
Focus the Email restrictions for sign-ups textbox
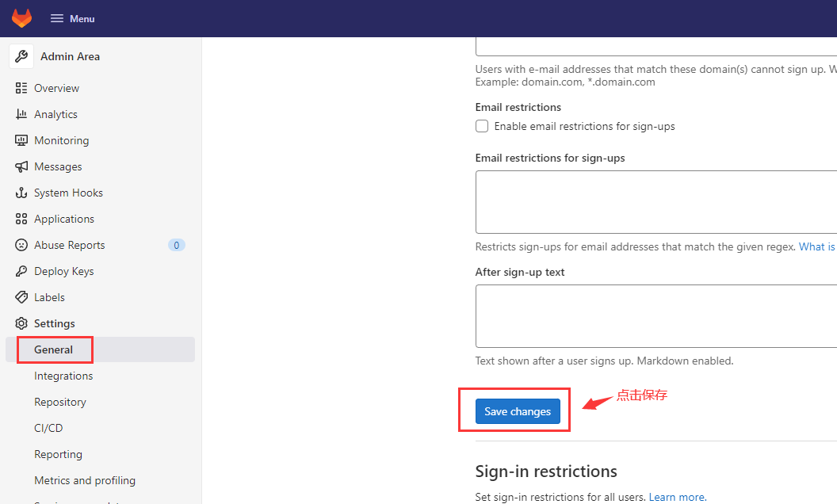(x=656, y=202)
